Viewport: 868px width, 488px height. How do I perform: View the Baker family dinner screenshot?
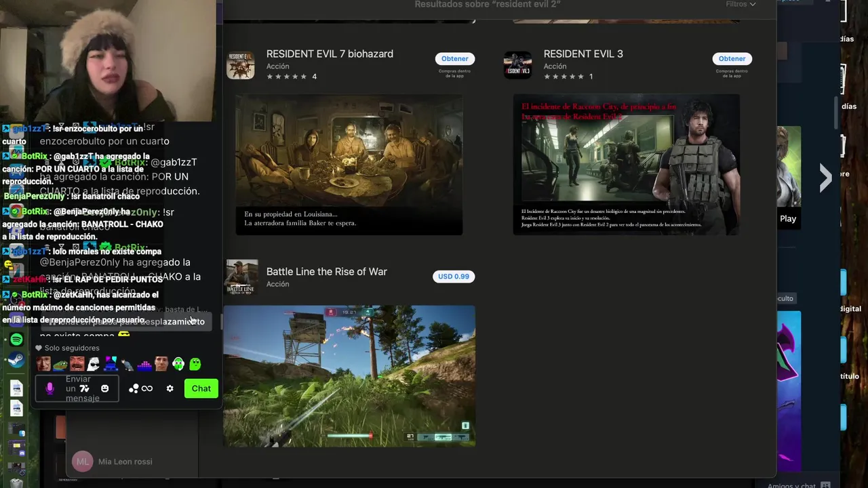click(349, 165)
